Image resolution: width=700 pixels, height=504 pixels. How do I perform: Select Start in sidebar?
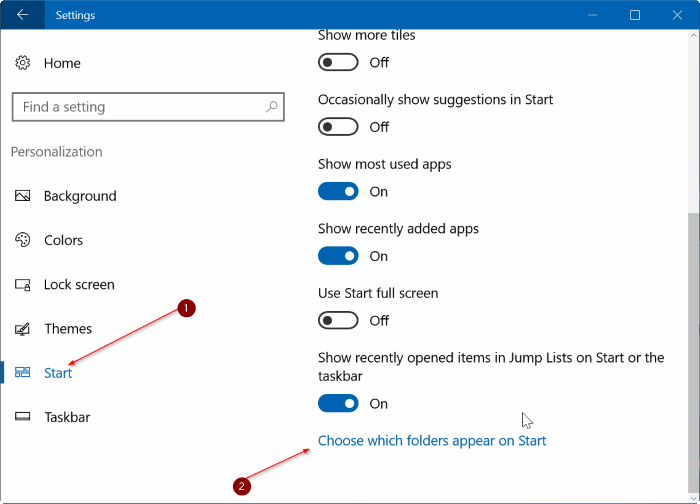(58, 373)
